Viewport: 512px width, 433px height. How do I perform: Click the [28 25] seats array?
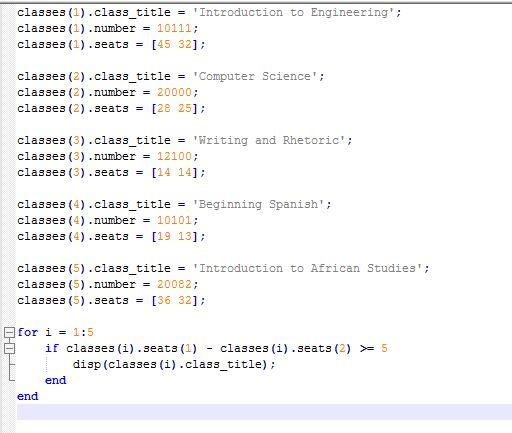tap(174, 108)
